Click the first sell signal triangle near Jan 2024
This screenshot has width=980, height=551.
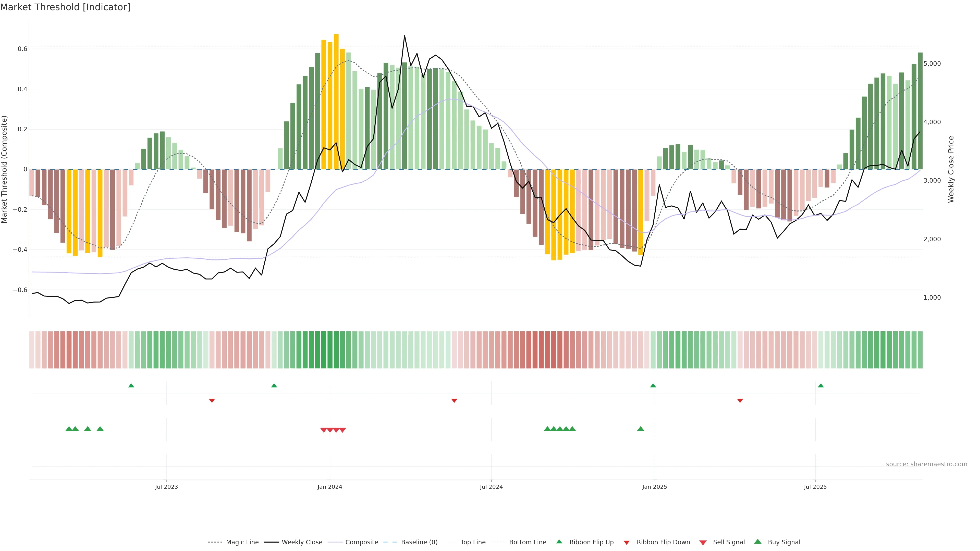coord(323,430)
